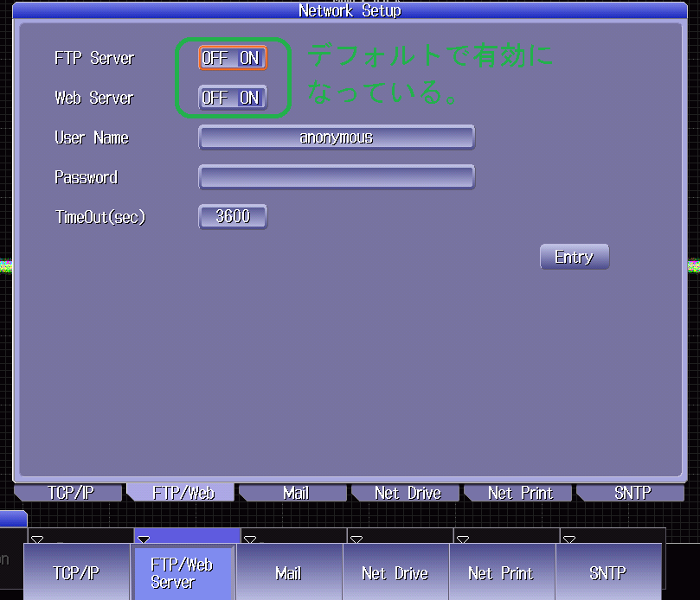Toggle the Web Server OFF/ON switch
700x600 pixels.
[x=232, y=98]
